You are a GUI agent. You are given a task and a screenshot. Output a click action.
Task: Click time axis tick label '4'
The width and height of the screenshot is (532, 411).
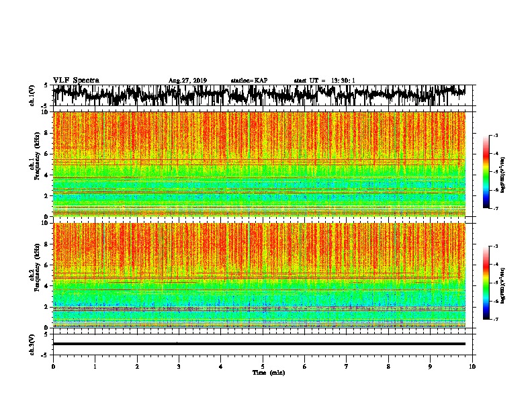pyautogui.click(x=221, y=367)
